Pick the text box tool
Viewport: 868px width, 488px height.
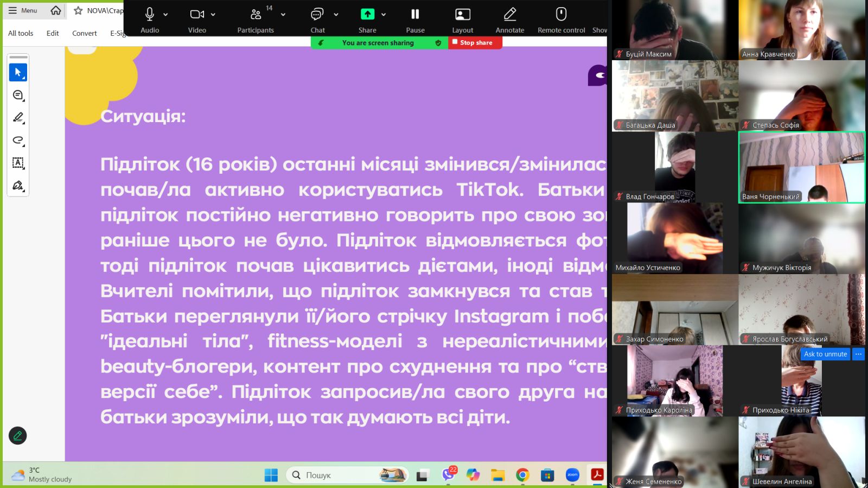[x=18, y=163]
